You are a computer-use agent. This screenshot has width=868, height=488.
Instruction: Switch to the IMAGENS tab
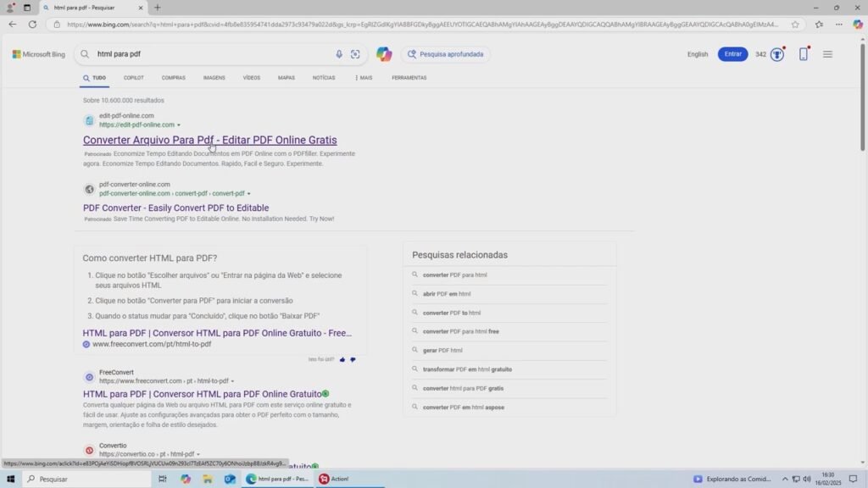click(x=214, y=78)
